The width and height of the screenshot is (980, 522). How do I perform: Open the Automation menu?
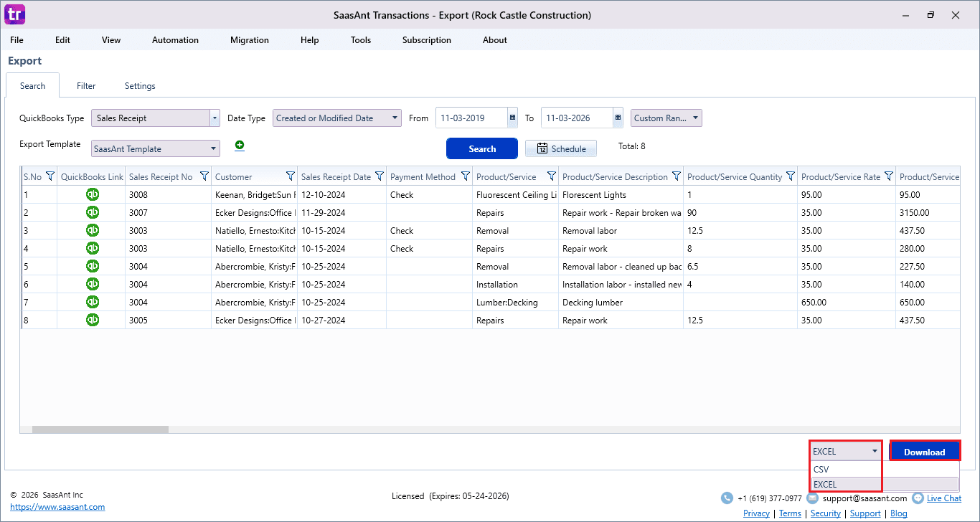[x=175, y=40]
